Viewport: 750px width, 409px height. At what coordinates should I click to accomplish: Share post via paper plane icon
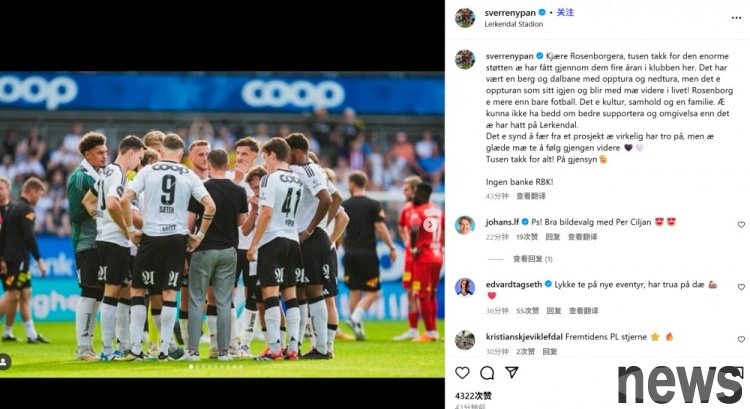coord(512,372)
